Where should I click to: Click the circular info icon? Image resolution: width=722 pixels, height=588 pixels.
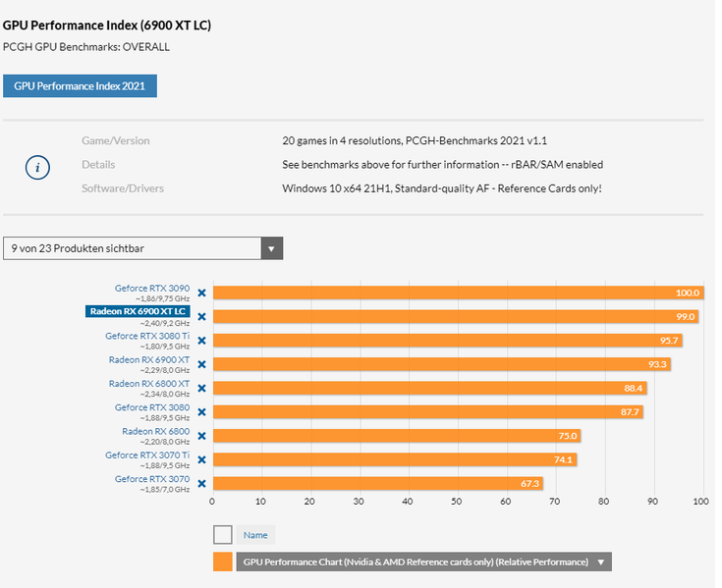tap(37, 167)
